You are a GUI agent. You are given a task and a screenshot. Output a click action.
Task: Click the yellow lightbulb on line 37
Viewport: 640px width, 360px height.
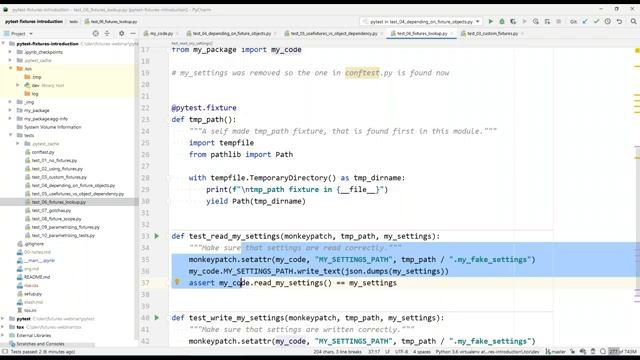point(177,282)
